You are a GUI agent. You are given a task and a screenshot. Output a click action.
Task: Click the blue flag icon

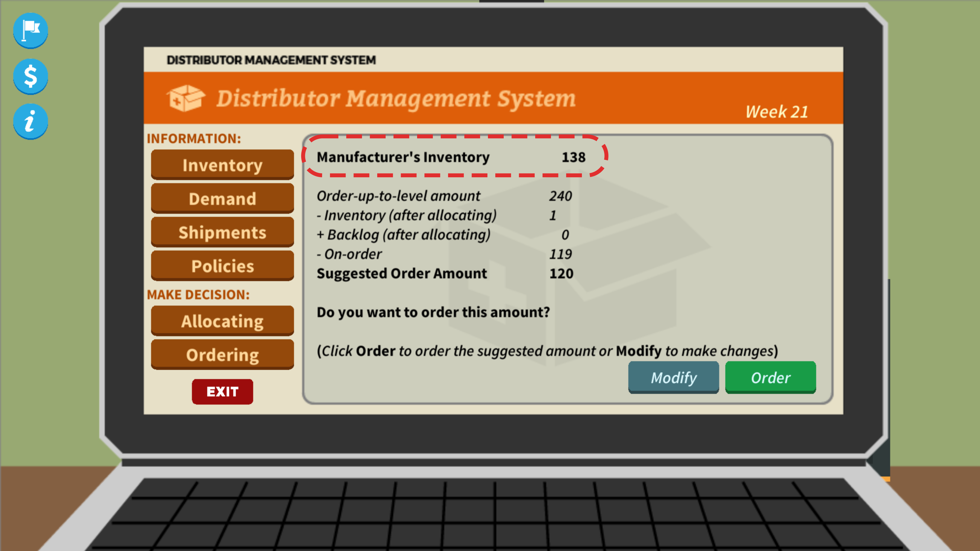[x=30, y=30]
